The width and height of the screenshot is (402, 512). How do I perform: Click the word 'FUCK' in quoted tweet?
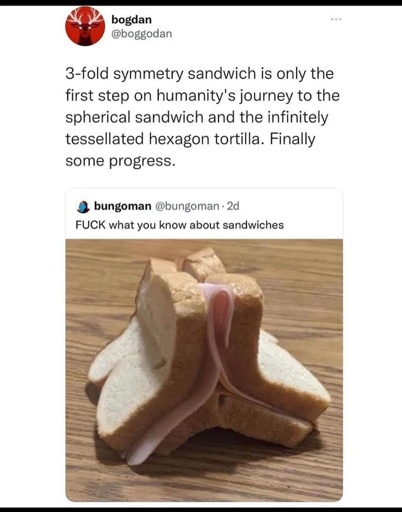[x=90, y=225]
